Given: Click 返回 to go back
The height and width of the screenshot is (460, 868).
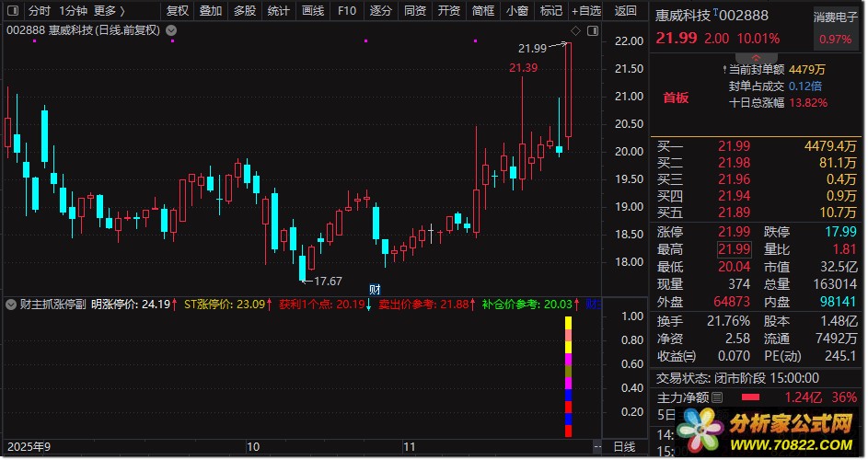Looking at the screenshot, I should (x=626, y=10).
